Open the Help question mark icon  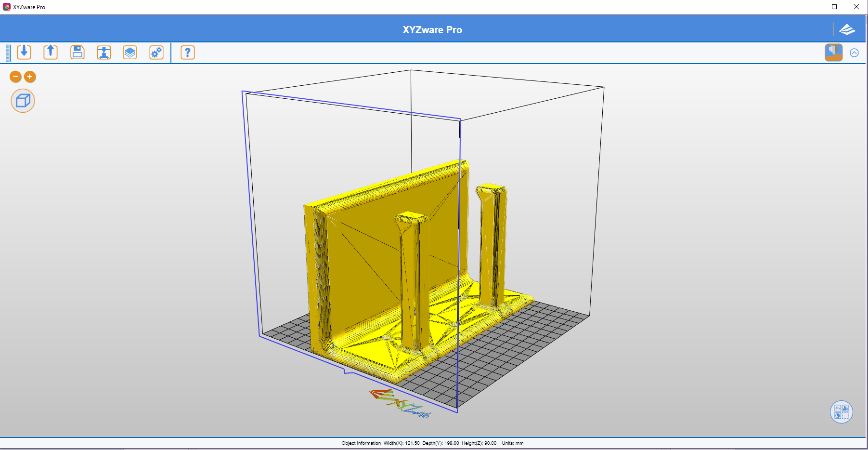click(188, 52)
